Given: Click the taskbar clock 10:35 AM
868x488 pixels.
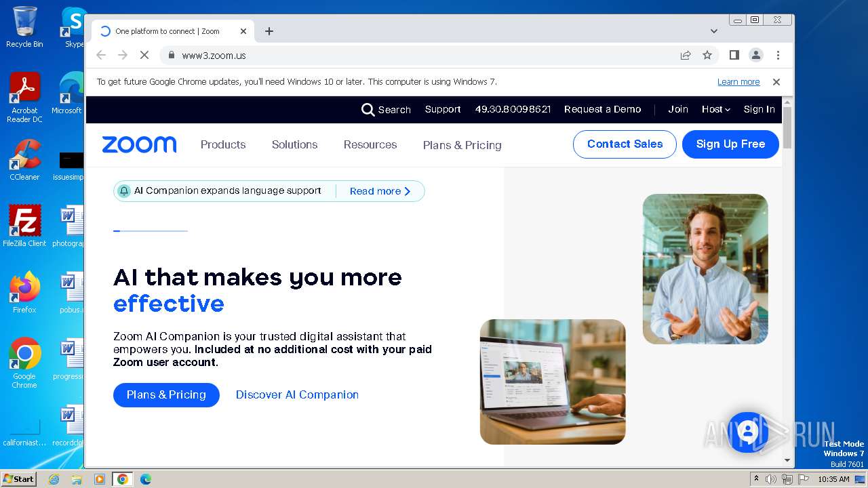Looking at the screenshot, I should (x=833, y=479).
